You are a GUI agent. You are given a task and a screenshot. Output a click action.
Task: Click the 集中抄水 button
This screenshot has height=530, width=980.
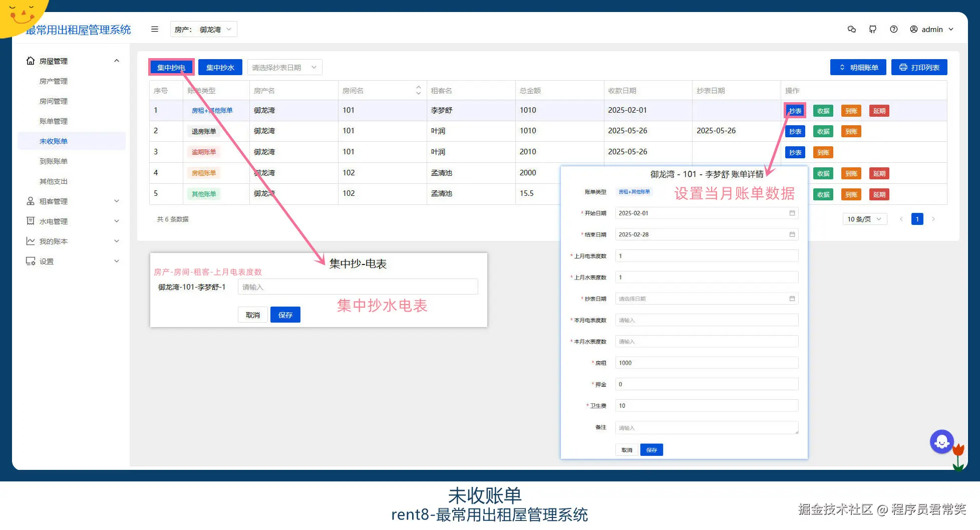[x=220, y=67]
